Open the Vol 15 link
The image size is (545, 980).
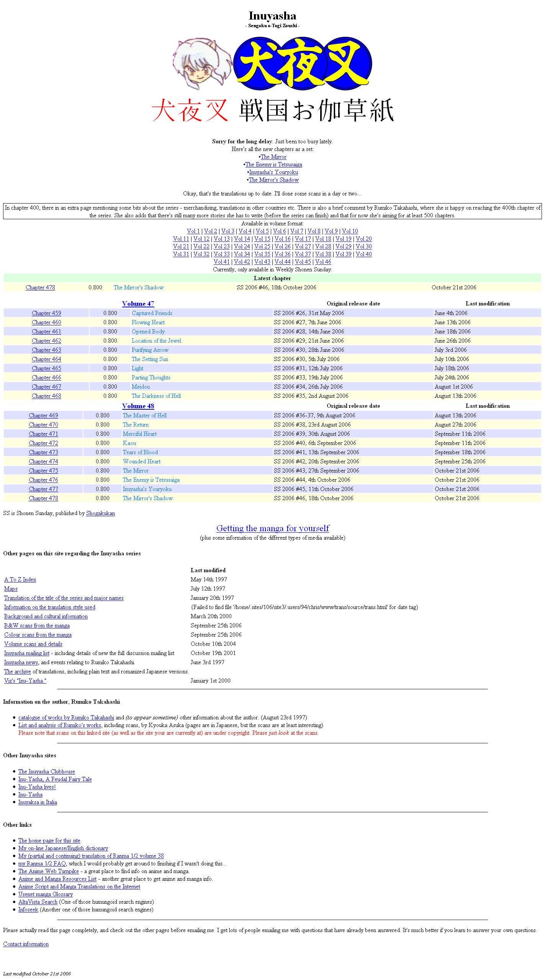tap(262, 239)
